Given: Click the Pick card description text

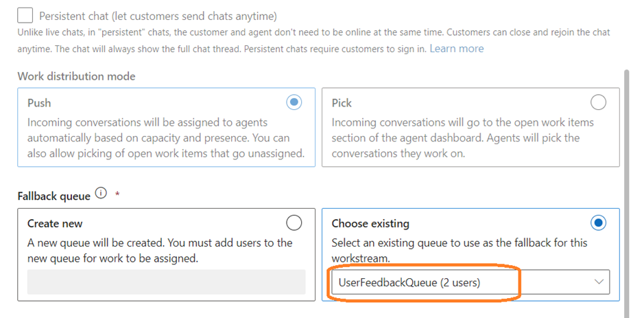Looking at the screenshot, I should point(463,138).
